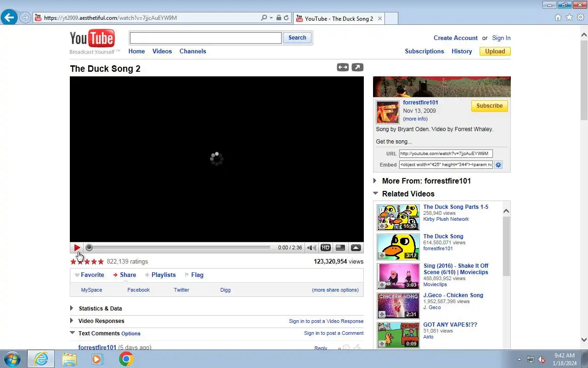The image size is (588, 368).
Task: Refresh the page with the reload icon
Action: click(286, 18)
